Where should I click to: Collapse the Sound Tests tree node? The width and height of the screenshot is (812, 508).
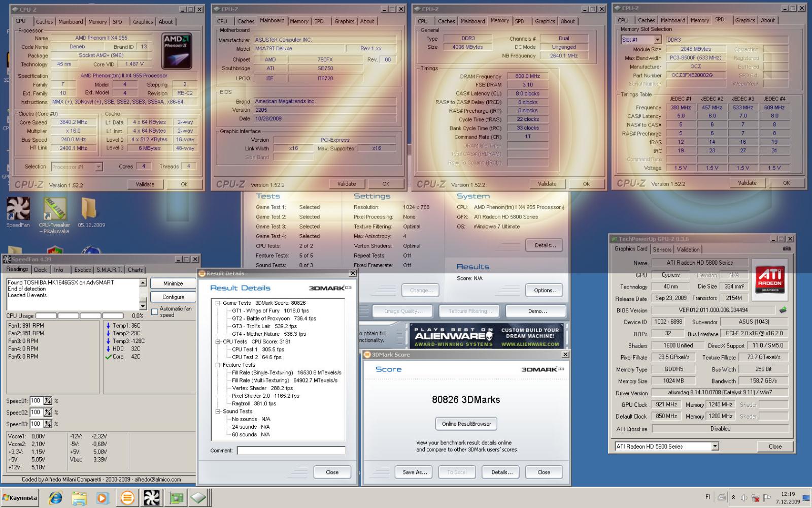pyautogui.click(x=218, y=411)
